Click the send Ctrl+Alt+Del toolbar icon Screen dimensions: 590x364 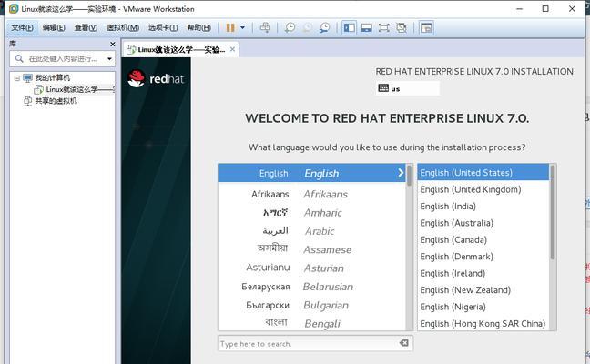(265, 28)
